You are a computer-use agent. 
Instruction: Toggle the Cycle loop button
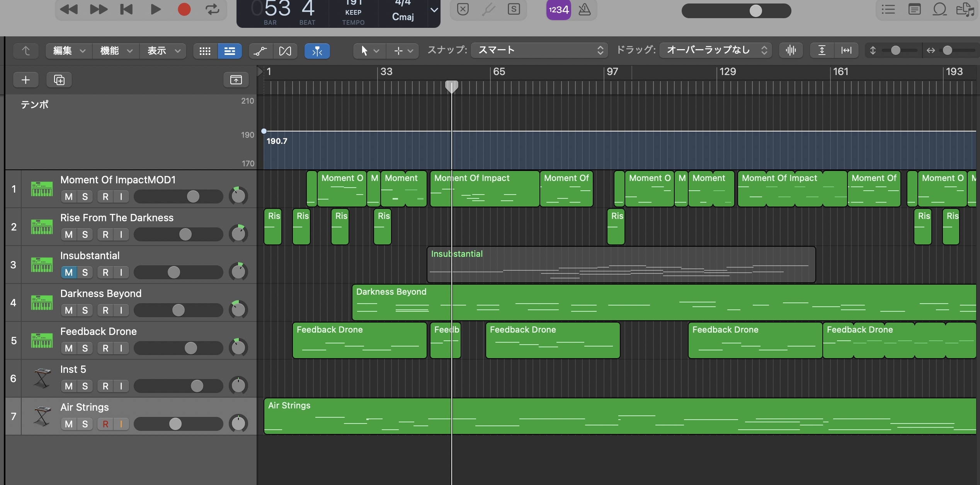[212, 9]
